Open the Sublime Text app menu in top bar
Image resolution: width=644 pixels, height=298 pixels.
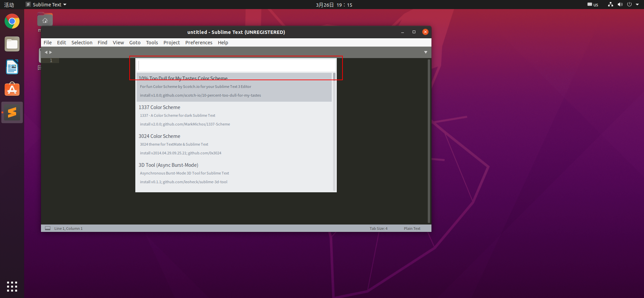[x=46, y=5]
